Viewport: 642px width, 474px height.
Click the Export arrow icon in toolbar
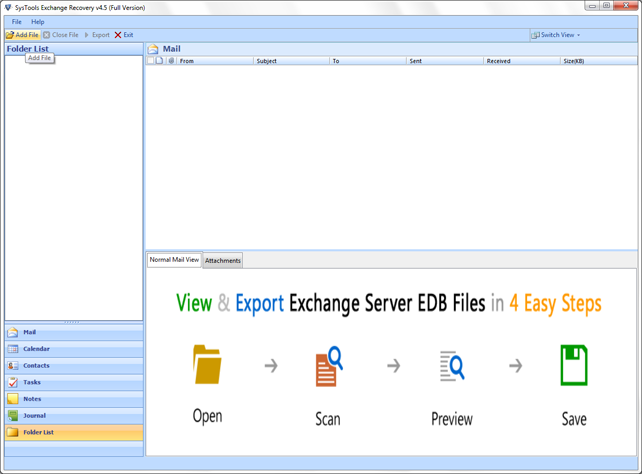86,35
